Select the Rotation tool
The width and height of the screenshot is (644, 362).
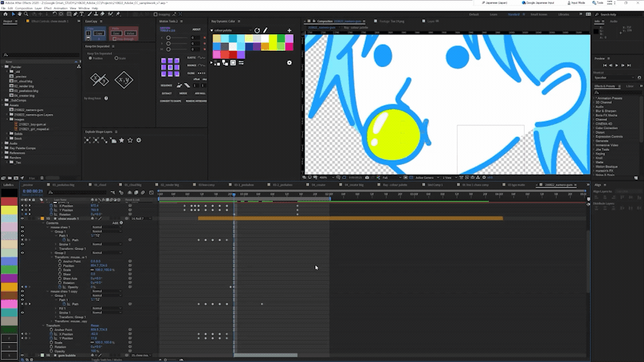click(54, 14)
